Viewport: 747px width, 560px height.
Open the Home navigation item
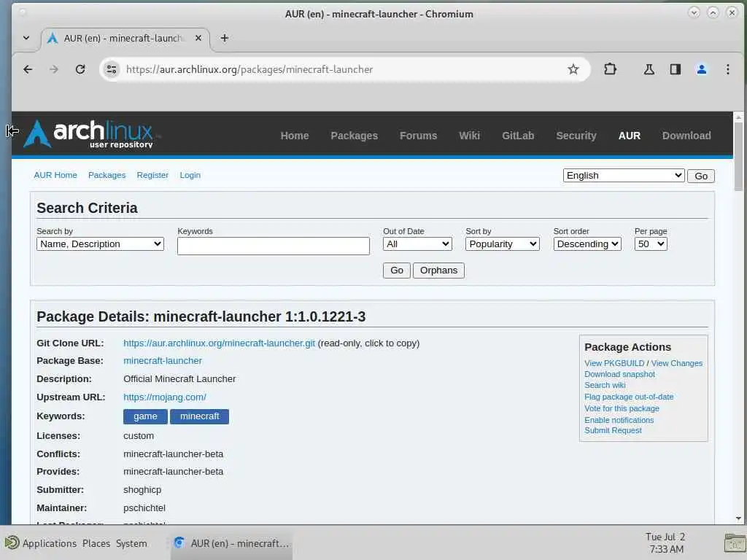295,136
